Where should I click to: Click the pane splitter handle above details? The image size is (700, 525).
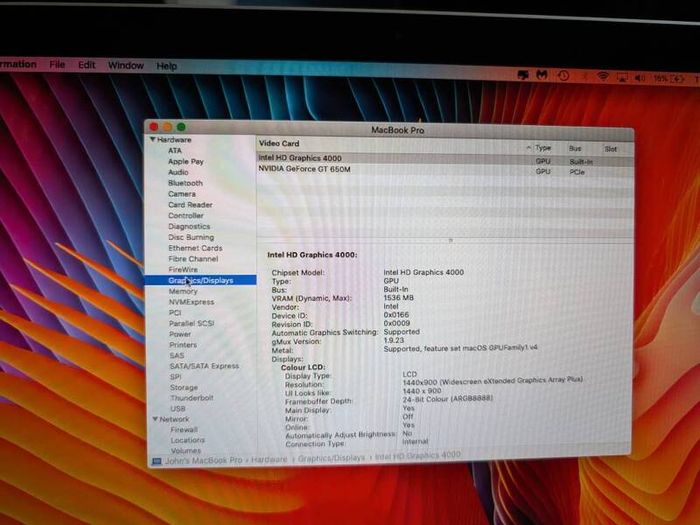tap(450, 240)
